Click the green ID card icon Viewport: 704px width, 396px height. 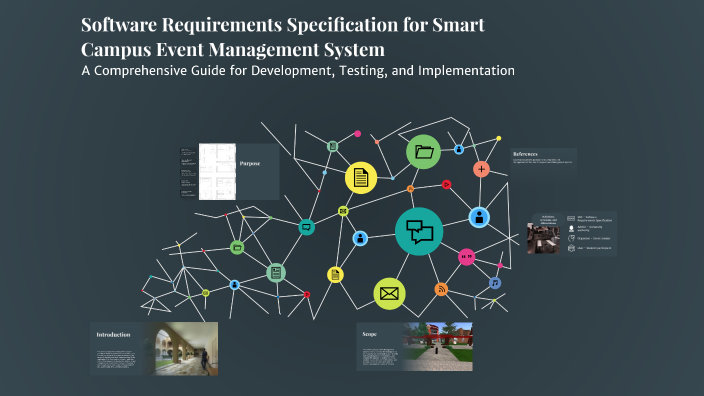point(276,273)
